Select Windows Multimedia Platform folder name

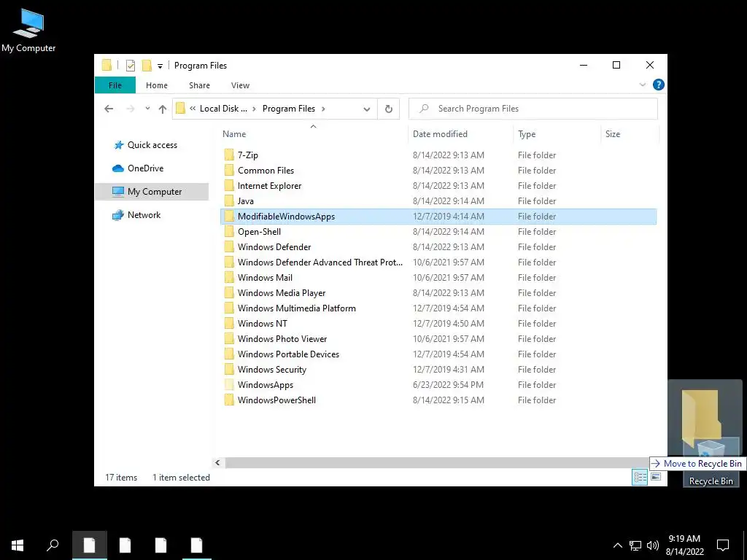tap(296, 308)
